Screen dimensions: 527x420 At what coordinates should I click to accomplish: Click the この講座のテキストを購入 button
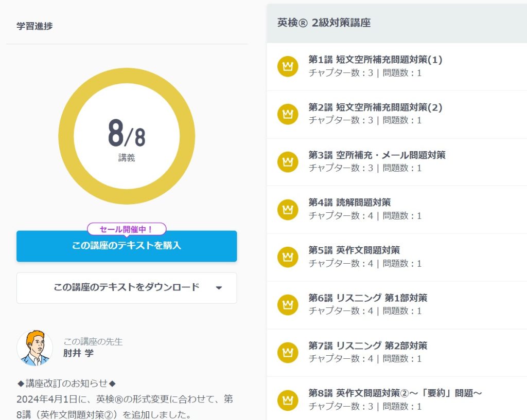[127, 246]
